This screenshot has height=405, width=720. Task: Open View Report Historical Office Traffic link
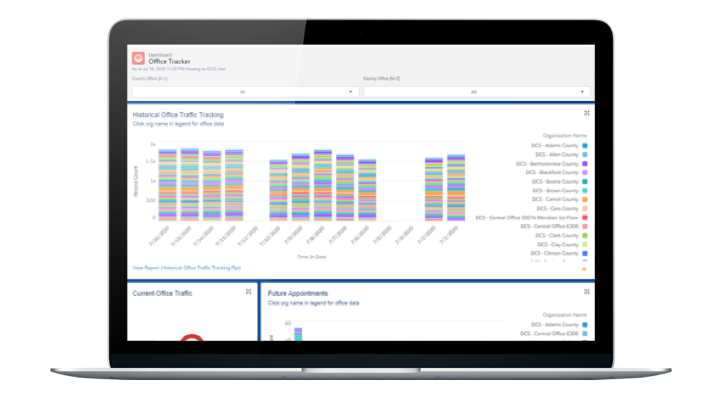tap(186, 268)
